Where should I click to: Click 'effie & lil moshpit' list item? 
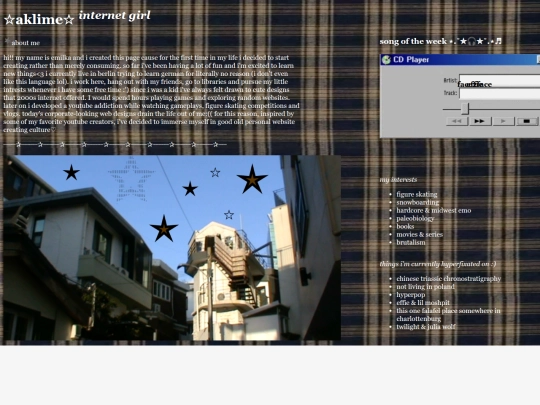[x=423, y=303]
